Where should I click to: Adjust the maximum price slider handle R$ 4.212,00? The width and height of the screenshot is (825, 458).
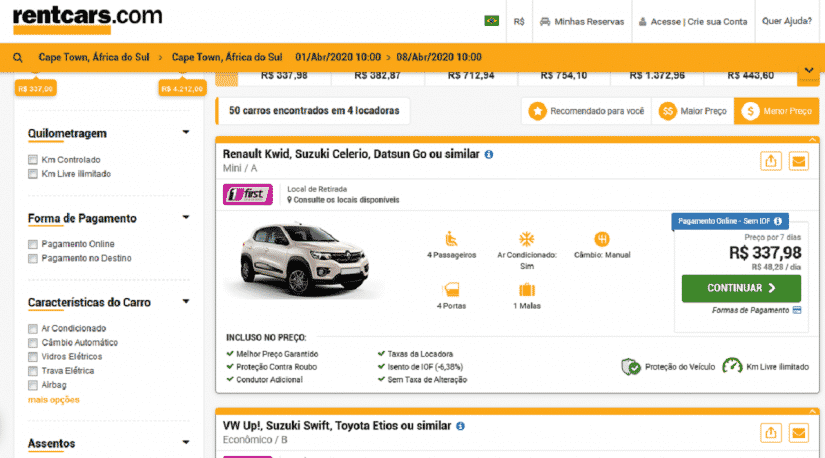(x=182, y=88)
